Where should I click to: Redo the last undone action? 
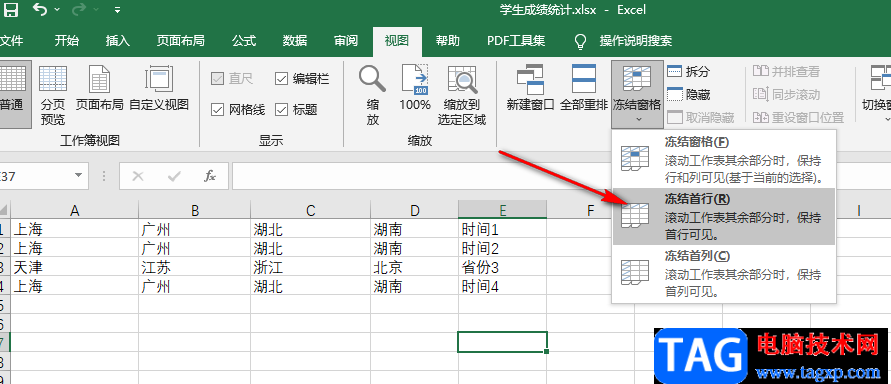[x=78, y=9]
